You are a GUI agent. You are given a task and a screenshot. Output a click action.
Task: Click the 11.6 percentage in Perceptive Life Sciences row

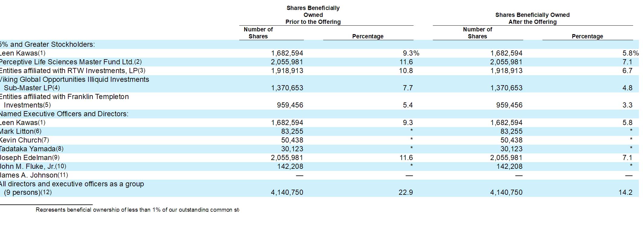pyautogui.click(x=406, y=62)
